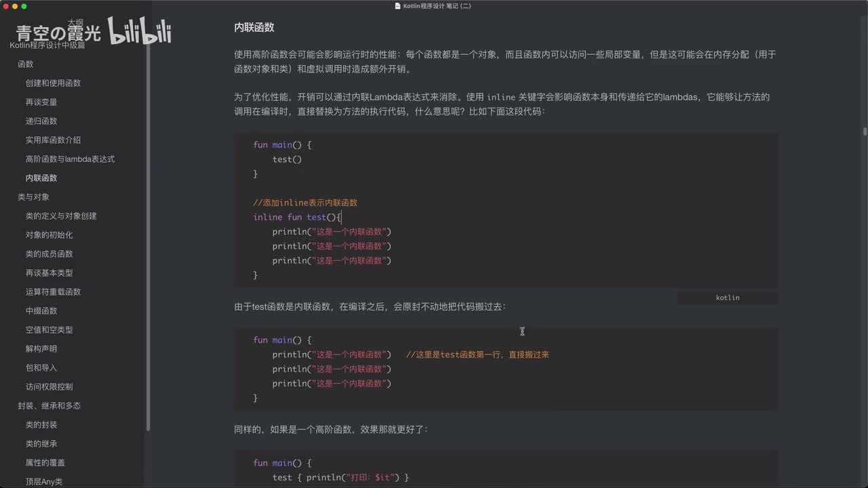Screen dimensions: 868x488
Task: Go to 类的继承 in the sidebar
Action: (x=41, y=444)
